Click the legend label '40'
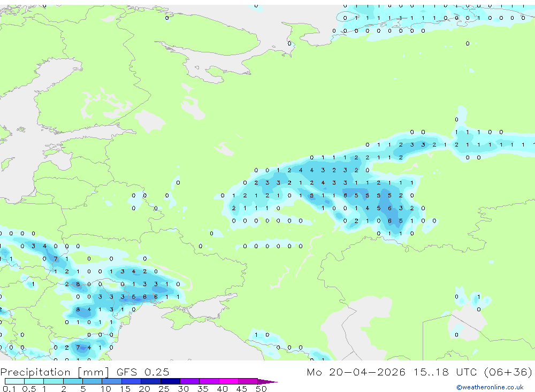This screenshot has height=392, width=535. tap(223, 389)
